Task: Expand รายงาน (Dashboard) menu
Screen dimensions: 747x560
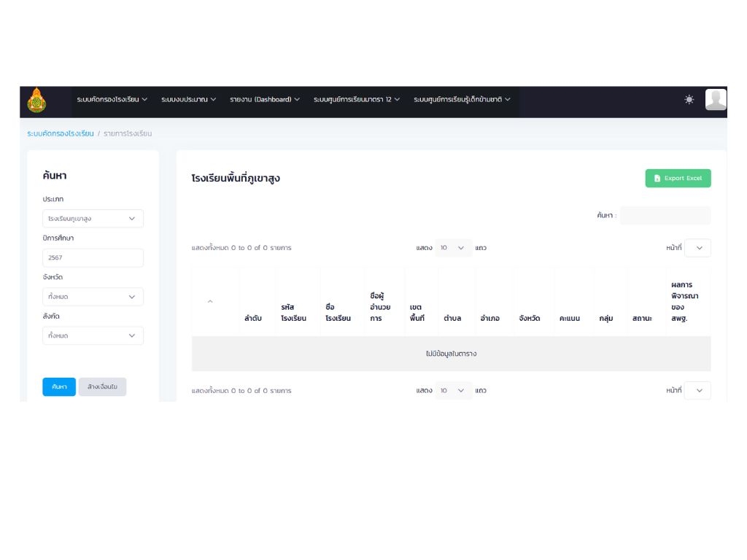Action: [264, 100]
